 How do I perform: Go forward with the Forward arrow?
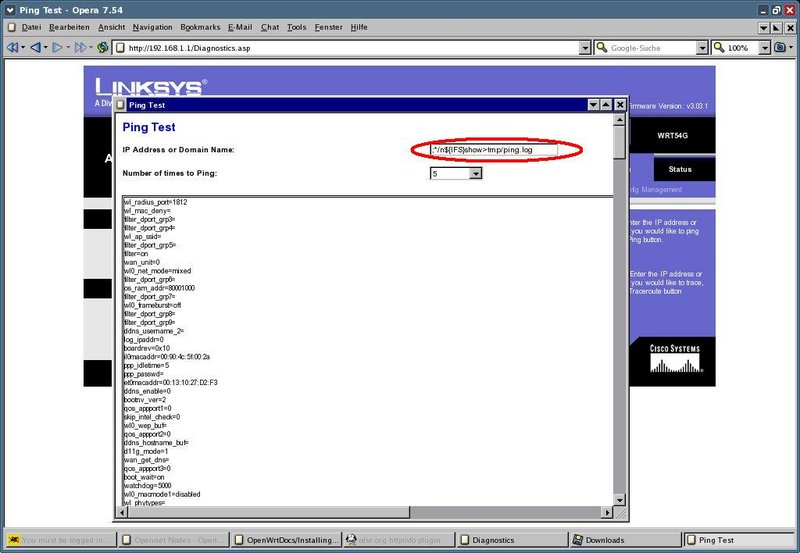coord(57,47)
